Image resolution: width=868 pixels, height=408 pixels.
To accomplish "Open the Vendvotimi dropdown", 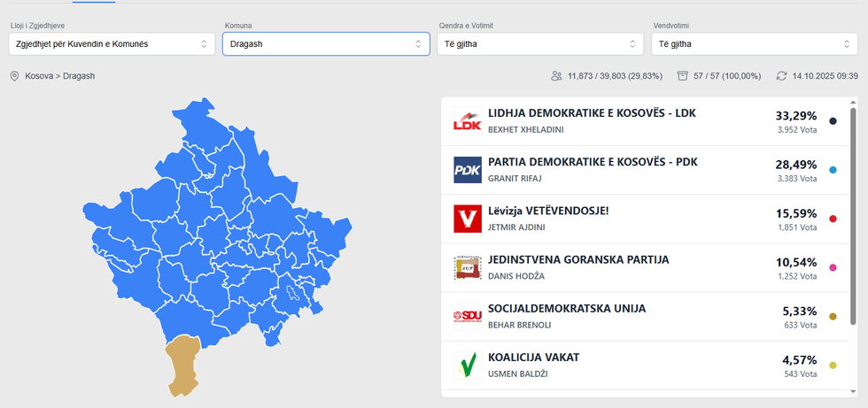I will click(x=755, y=43).
